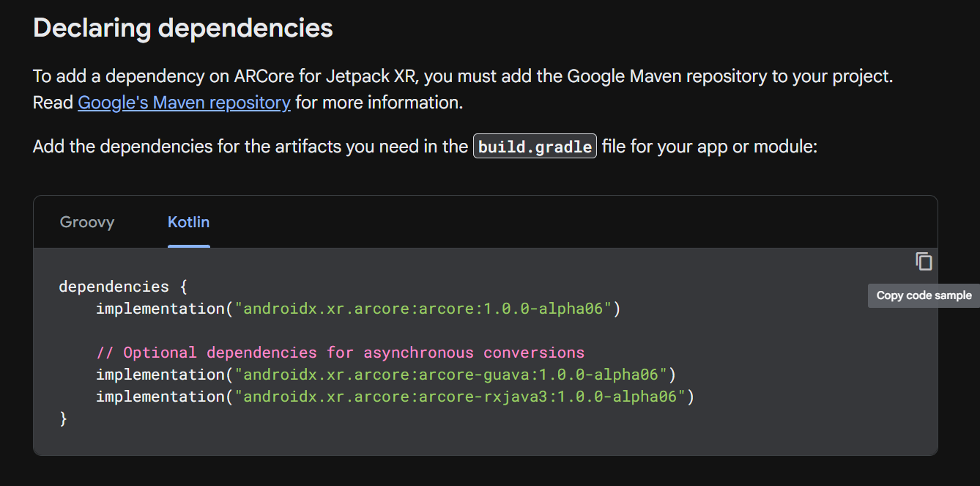980x486 pixels.
Task: Click the "dependencies {" opening line
Action: point(123,286)
